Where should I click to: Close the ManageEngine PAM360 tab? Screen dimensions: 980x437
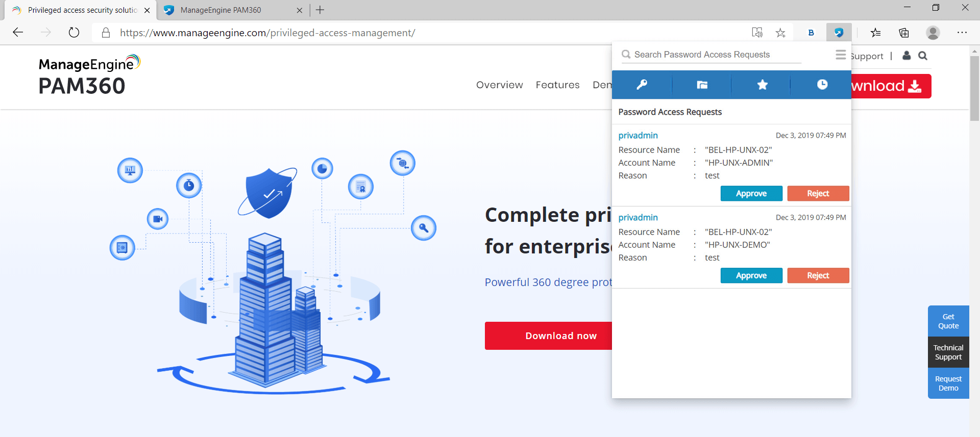coord(300,10)
